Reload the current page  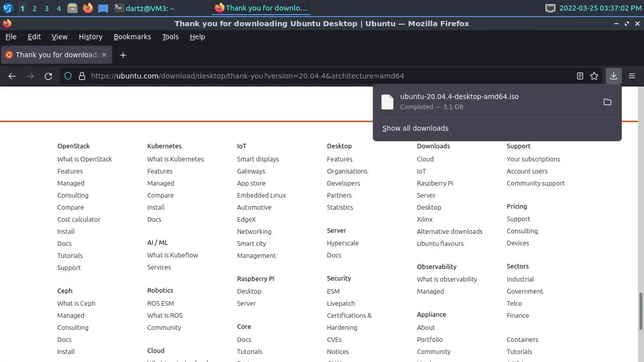(48, 76)
